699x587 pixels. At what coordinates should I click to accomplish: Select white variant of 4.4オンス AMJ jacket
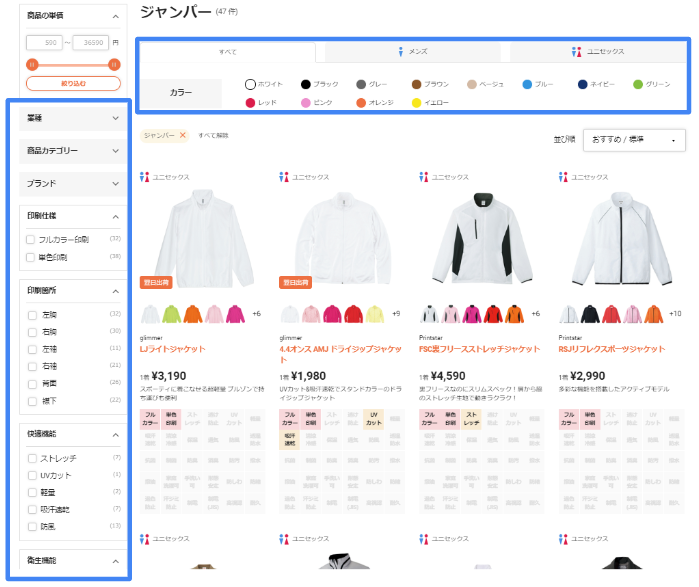coord(290,314)
